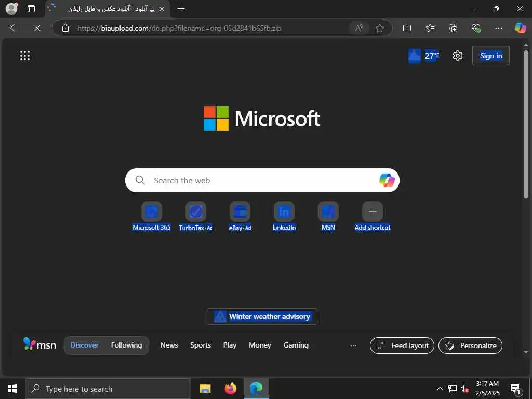This screenshot has width=532, height=399.
Task: Open network status tray icon
Action: point(453,389)
